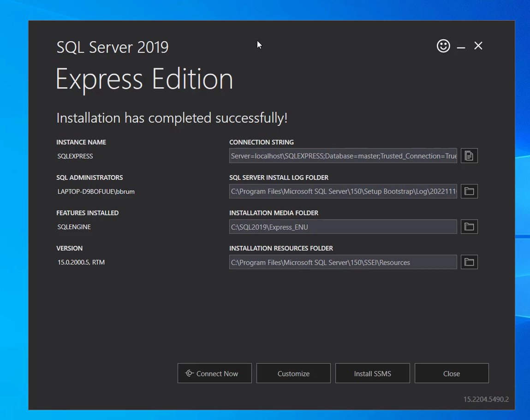
Task: Copy the connection string with the copy icon
Action: 469,156
